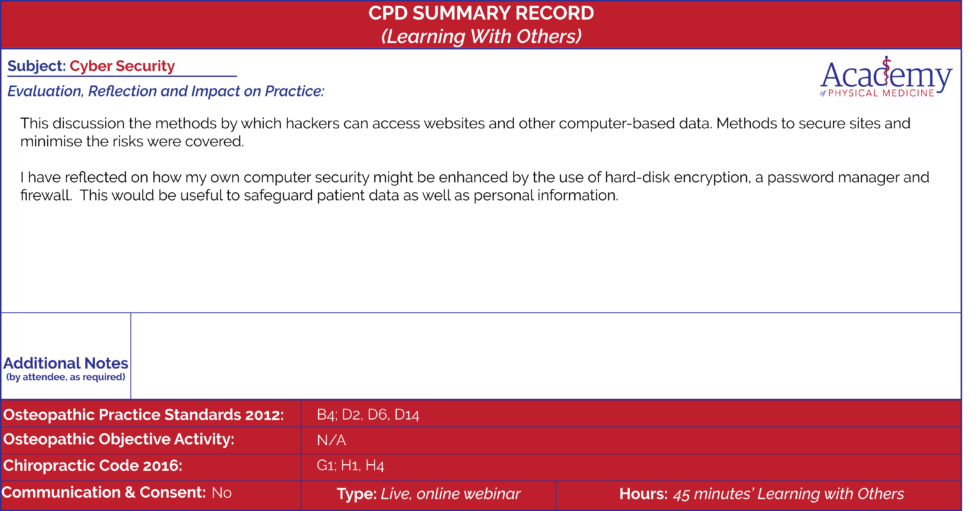Click the paragraph about hard-disk encryption reflection
Screen dimensions: 980x511
tap(474, 186)
